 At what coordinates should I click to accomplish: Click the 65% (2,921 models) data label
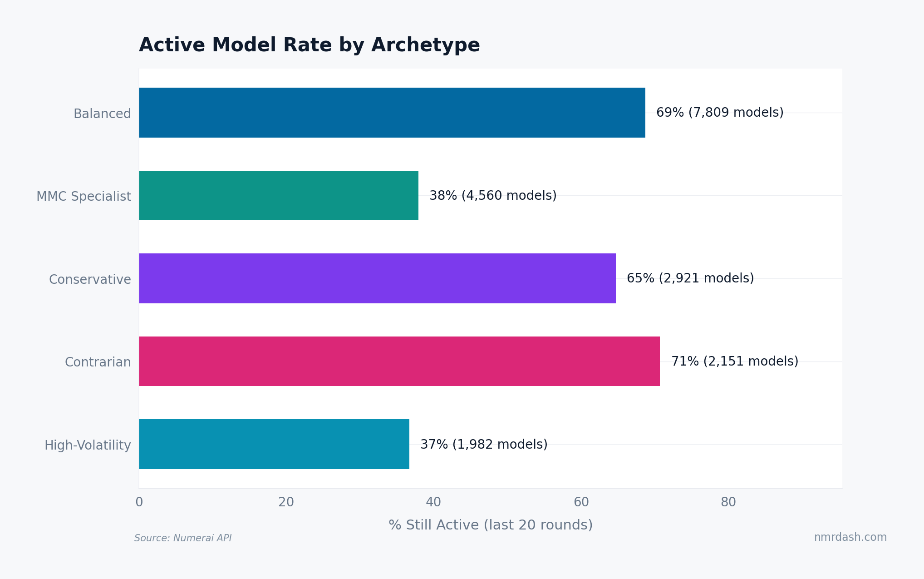690,278
